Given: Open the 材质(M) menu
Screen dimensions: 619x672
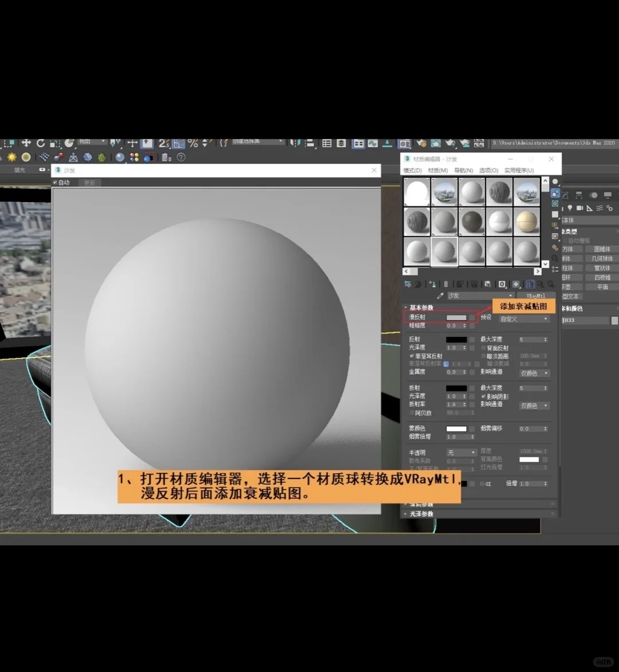Looking at the screenshot, I should [437, 171].
